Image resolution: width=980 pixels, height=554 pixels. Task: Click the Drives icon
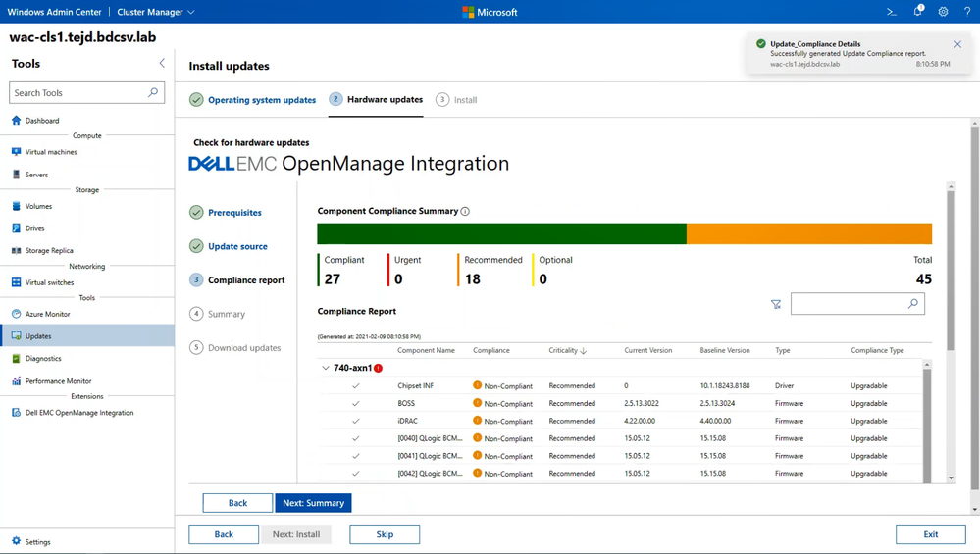coord(17,227)
